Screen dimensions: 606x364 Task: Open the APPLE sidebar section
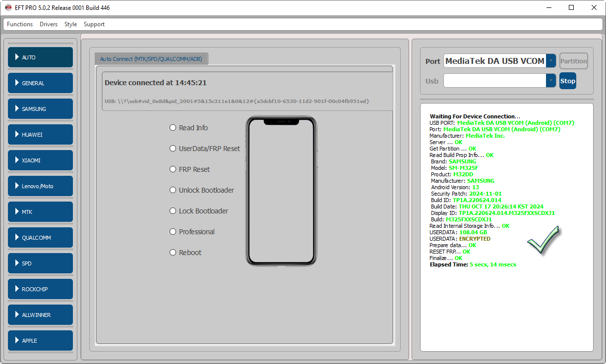tap(40, 341)
